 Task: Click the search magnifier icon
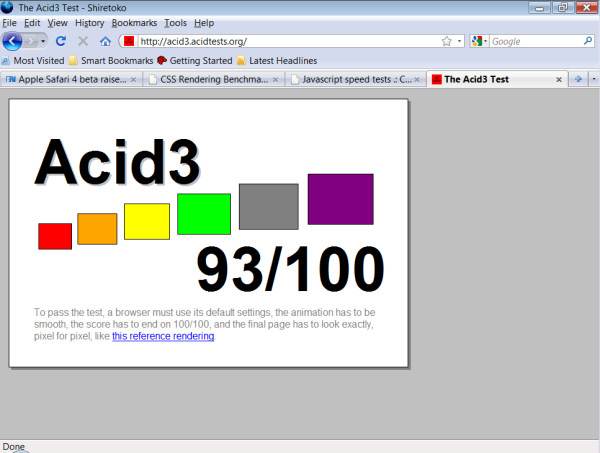[x=588, y=41]
